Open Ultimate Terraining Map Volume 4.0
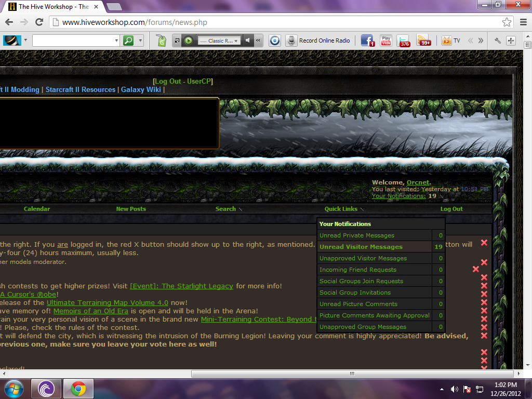The width and height of the screenshot is (532, 399). (x=107, y=303)
